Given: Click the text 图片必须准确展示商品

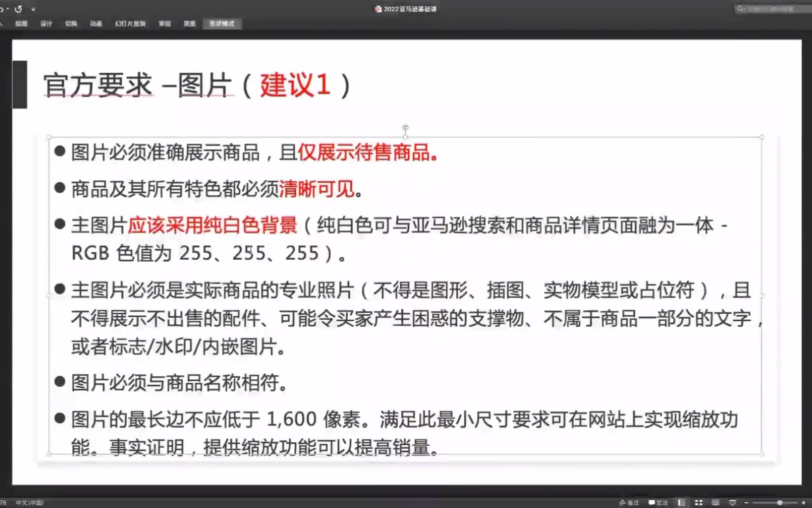Looking at the screenshot, I should (166, 152).
